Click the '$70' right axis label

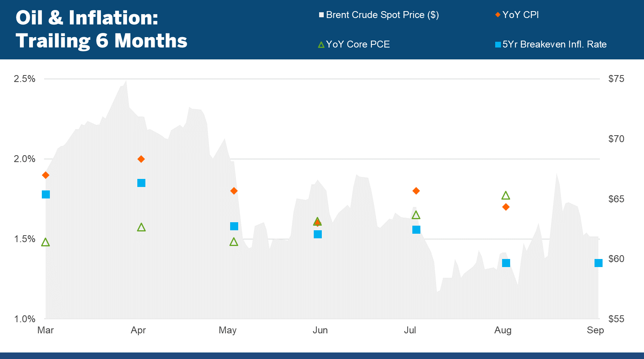[x=616, y=139]
